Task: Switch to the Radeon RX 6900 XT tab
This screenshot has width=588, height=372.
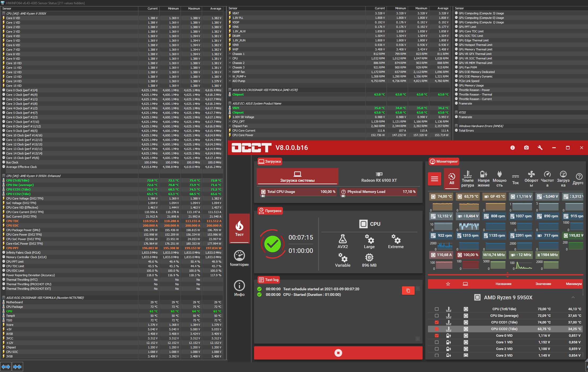Action: click(x=379, y=177)
